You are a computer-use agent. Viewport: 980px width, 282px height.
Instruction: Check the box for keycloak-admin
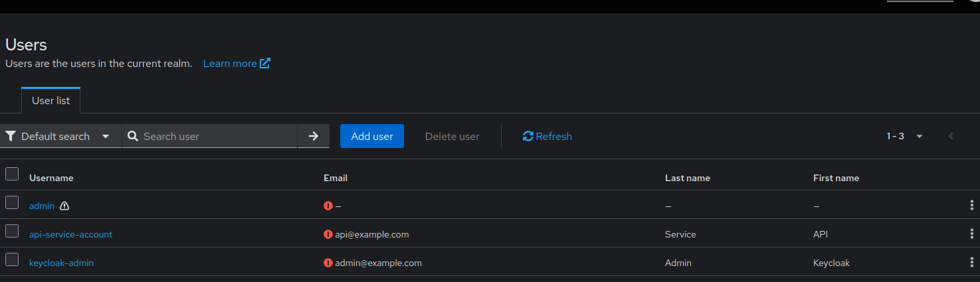point(12,259)
